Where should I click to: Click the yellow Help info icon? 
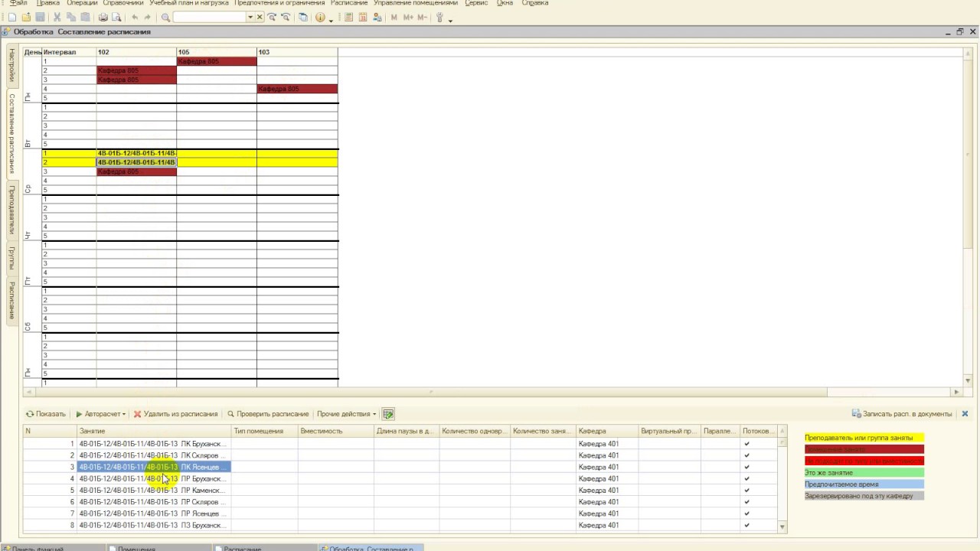(x=321, y=18)
